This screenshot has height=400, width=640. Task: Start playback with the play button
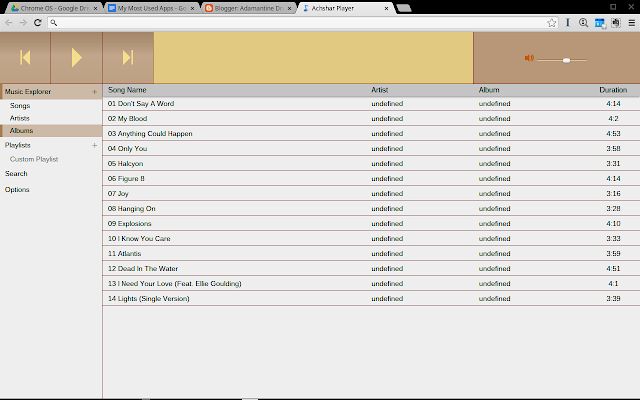pos(76,58)
